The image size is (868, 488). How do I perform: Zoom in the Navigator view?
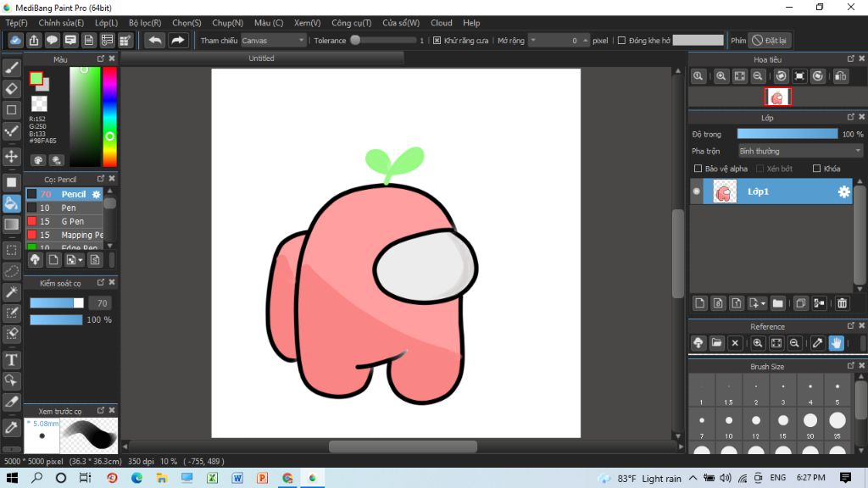tap(721, 76)
